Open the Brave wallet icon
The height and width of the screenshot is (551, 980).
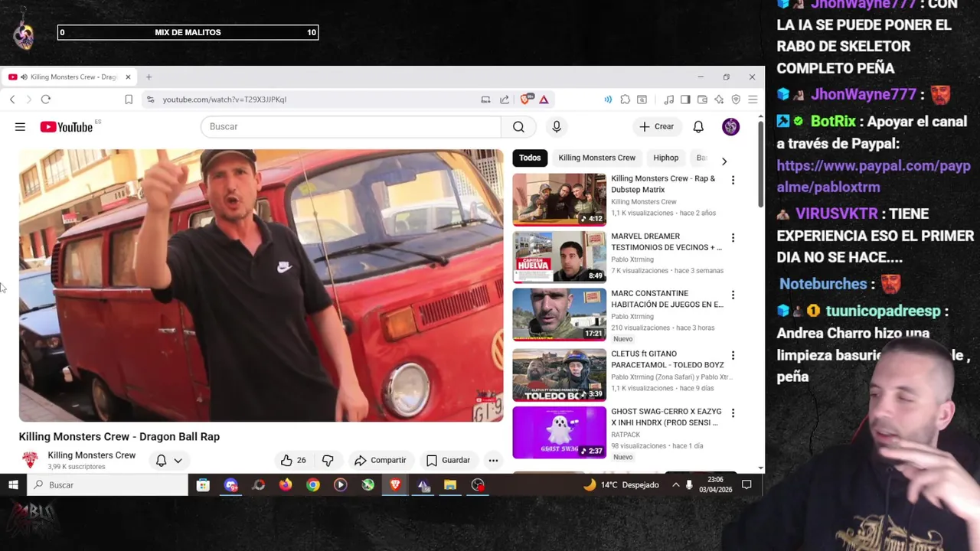pos(701,99)
